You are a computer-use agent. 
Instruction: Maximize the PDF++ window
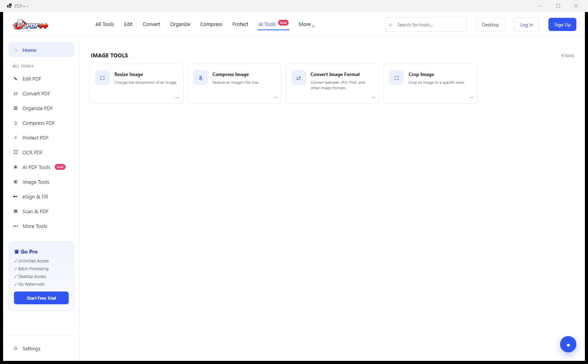[x=558, y=6]
